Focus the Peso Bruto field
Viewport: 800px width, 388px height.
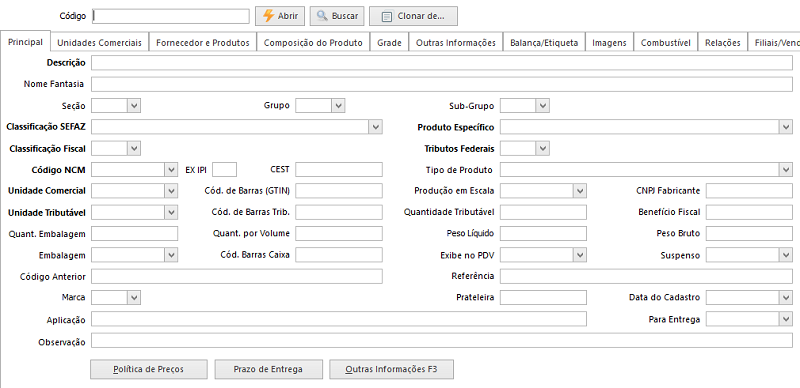[x=749, y=233]
